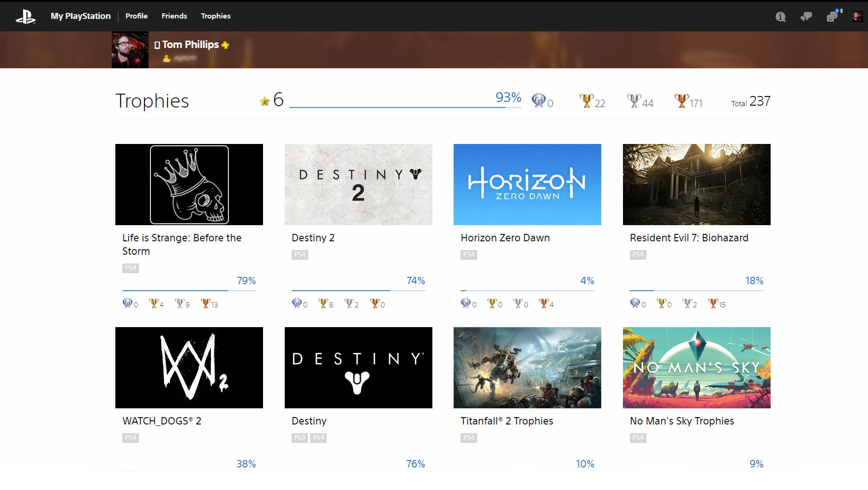868x490 pixels.
Task: Click the account avatar in top-right corner
Action: point(857,17)
